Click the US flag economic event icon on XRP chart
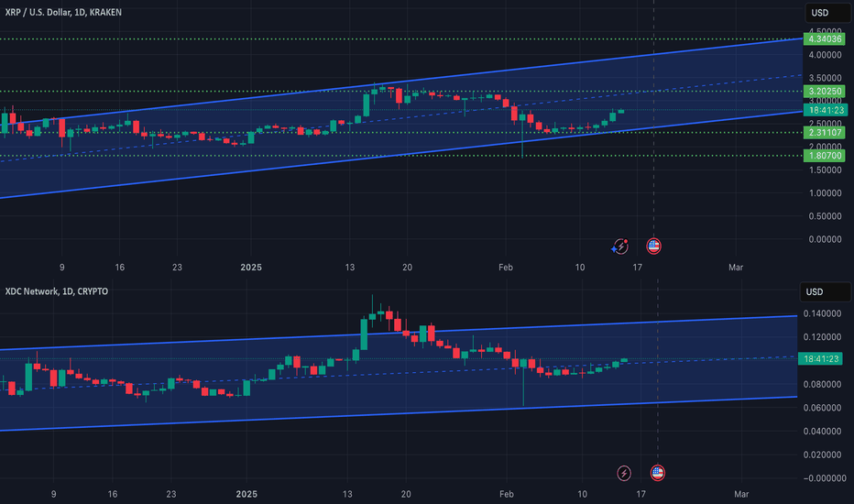 coord(653,246)
